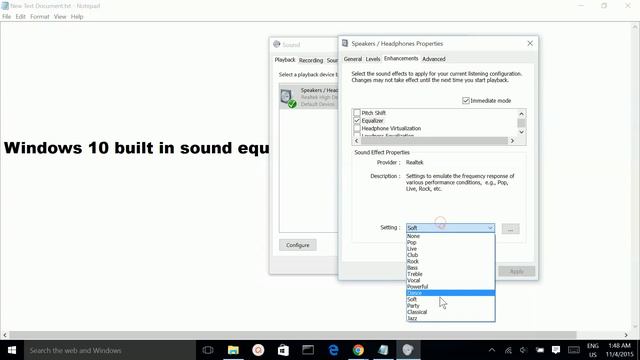
Task: Click the ellipsis button beside Setting
Action: click(510, 229)
